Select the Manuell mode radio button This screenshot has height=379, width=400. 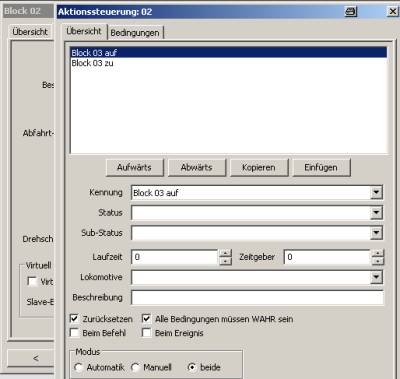135,367
